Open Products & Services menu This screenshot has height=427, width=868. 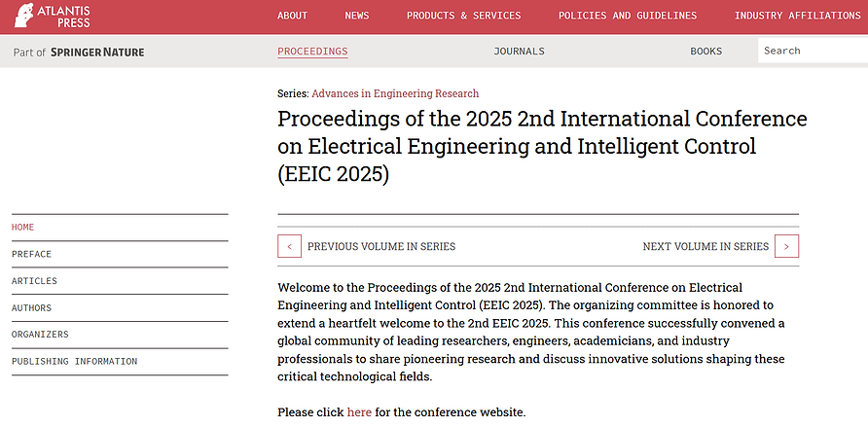click(463, 16)
